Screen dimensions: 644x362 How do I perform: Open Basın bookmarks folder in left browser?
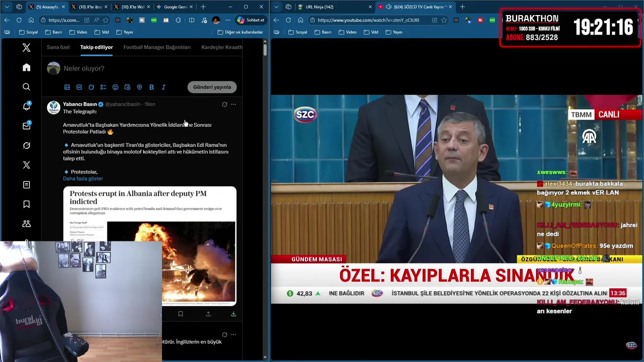(53, 32)
